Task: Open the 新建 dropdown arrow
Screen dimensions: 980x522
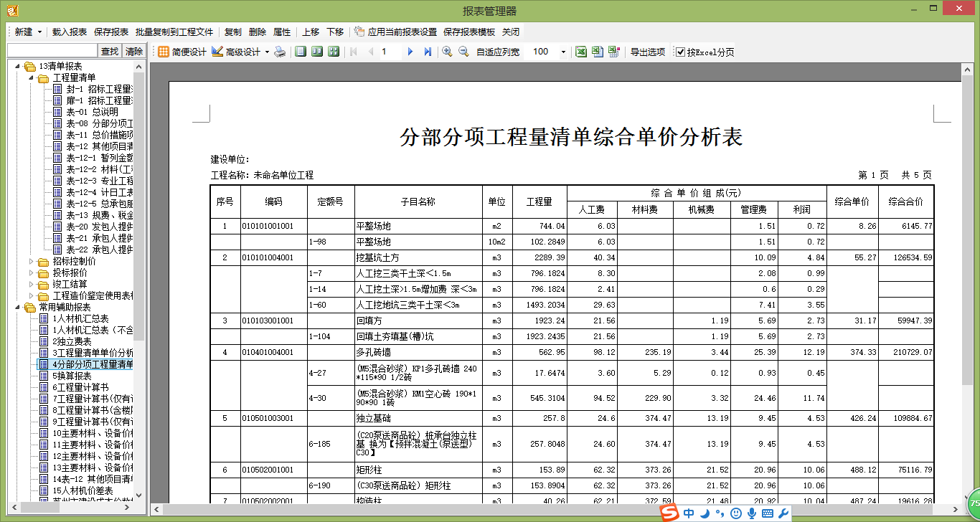Action: tap(39, 32)
